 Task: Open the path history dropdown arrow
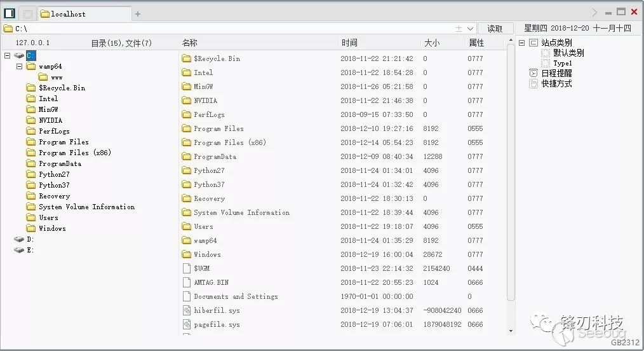pyautogui.click(x=470, y=29)
